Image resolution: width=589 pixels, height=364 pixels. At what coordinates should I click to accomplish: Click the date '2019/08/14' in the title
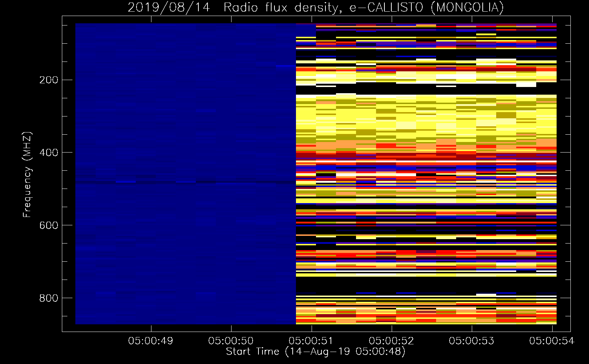click(x=169, y=7)
